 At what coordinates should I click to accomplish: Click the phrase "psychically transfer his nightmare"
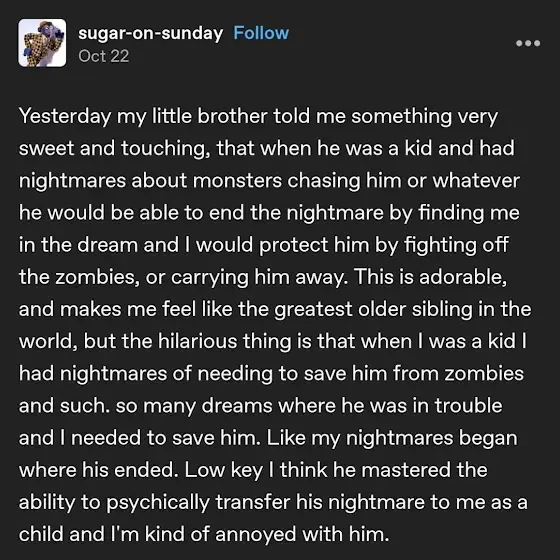pyautogui.click(x=265, y=502)
